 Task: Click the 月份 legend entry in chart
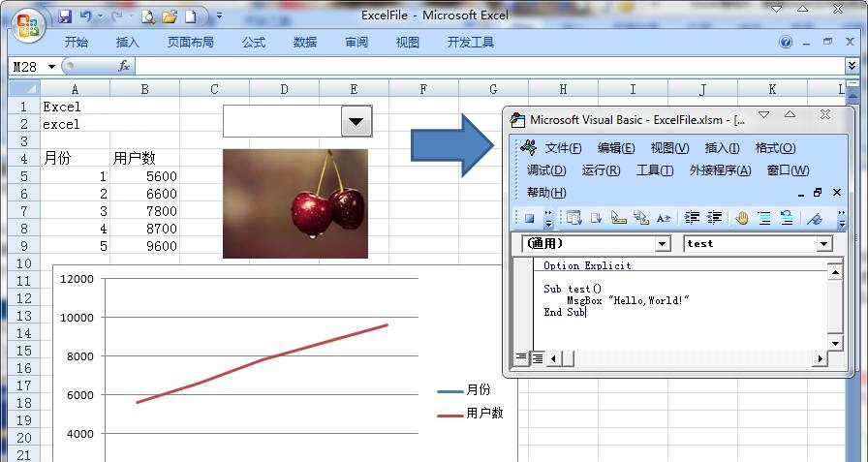click(x=464, y=390)
